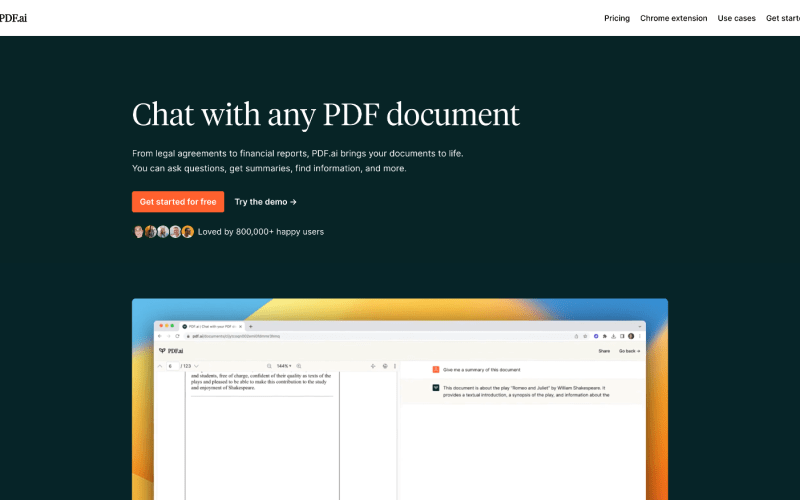Click the Loved by 800,000+ happy users text

pos(261,232)
